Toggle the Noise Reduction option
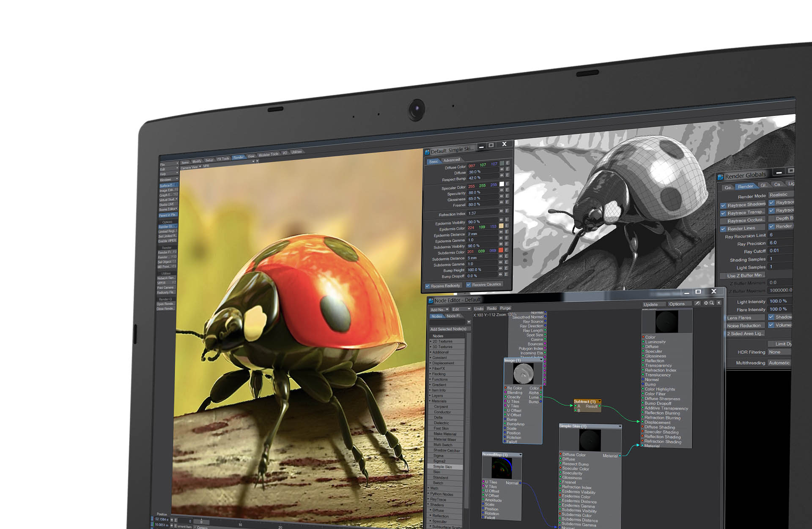Image resolution: width=812 pixels, height=529 pixels. tap(746, 326)
